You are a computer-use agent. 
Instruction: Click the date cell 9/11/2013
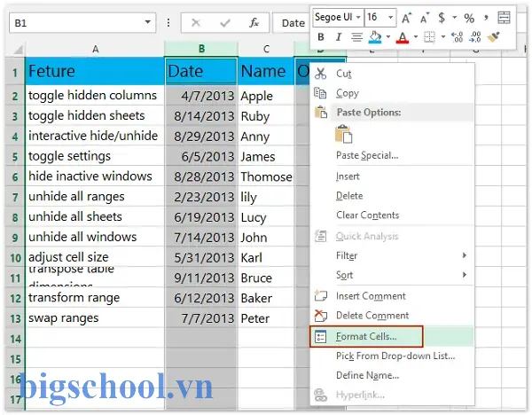[x=201, y=278]
